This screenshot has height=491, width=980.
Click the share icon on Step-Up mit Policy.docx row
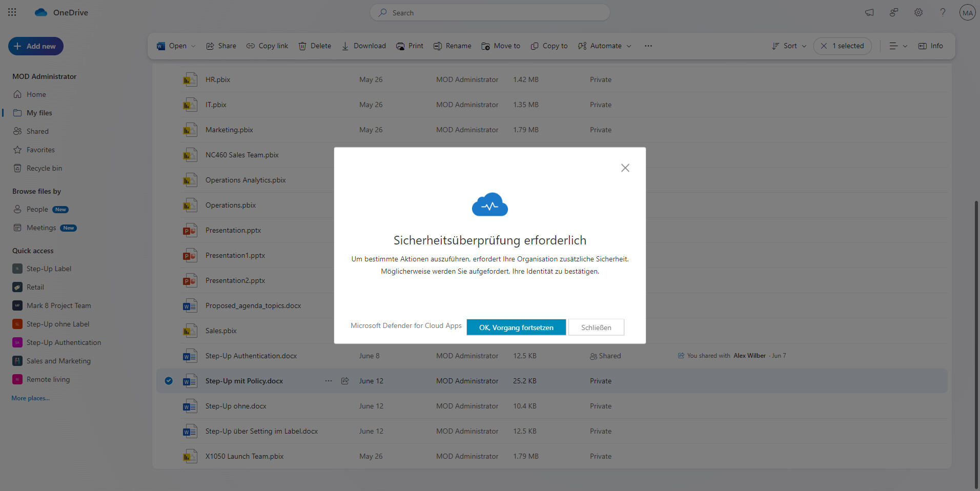point(345,381)
